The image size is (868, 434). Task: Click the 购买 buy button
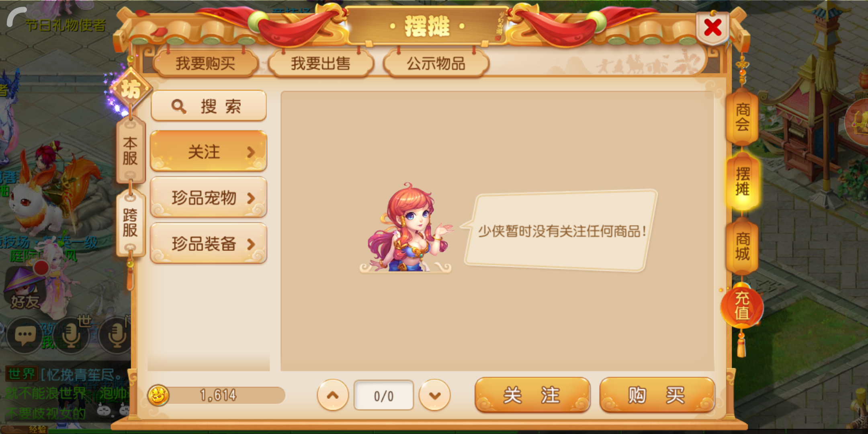tap(657, 395)
